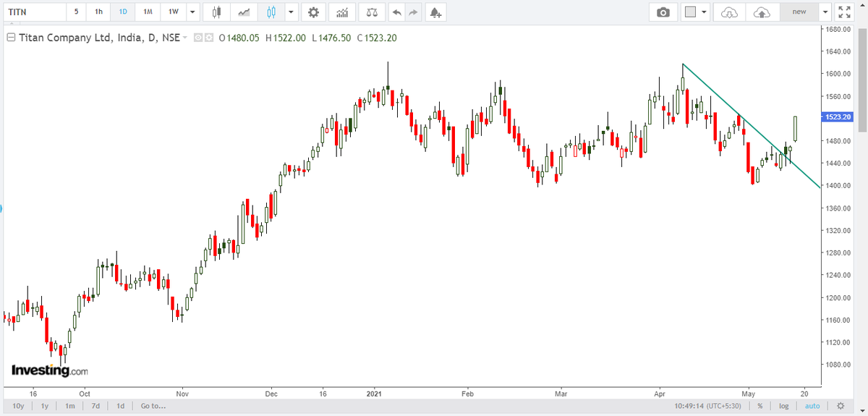Enter fullscreen mode icon
The width and height of the screenshot is (868, 416).
coord(843,12)
